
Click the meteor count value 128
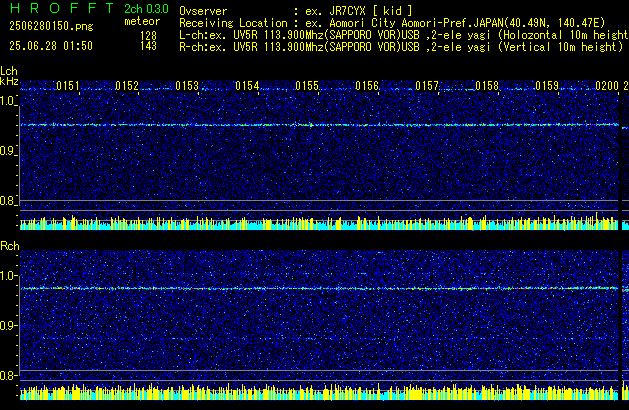[148, 36]
